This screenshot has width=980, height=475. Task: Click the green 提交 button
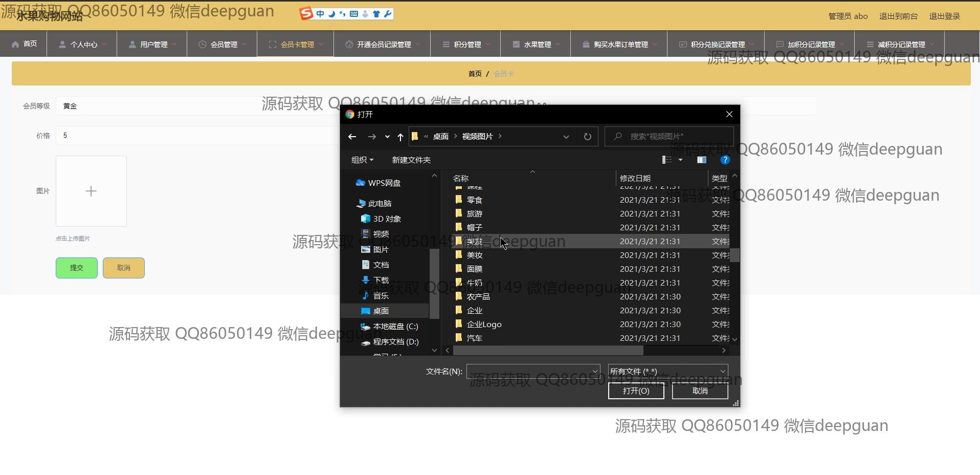pyautogui.click(x=77, y=268)
